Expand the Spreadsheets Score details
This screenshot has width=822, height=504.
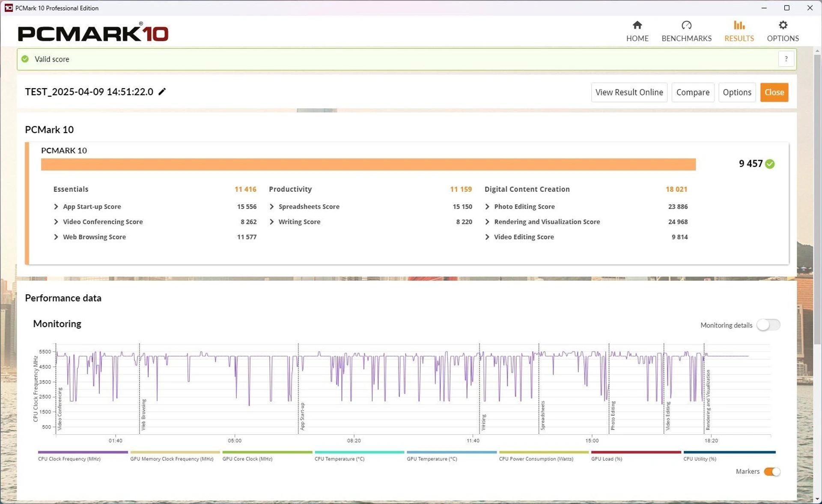tap(272, 207)
